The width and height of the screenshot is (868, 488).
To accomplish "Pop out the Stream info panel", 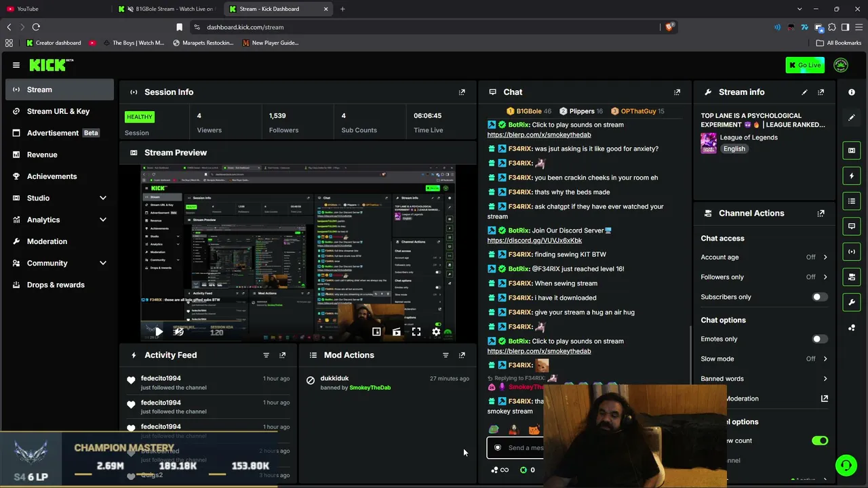I will tap(821, 92).
